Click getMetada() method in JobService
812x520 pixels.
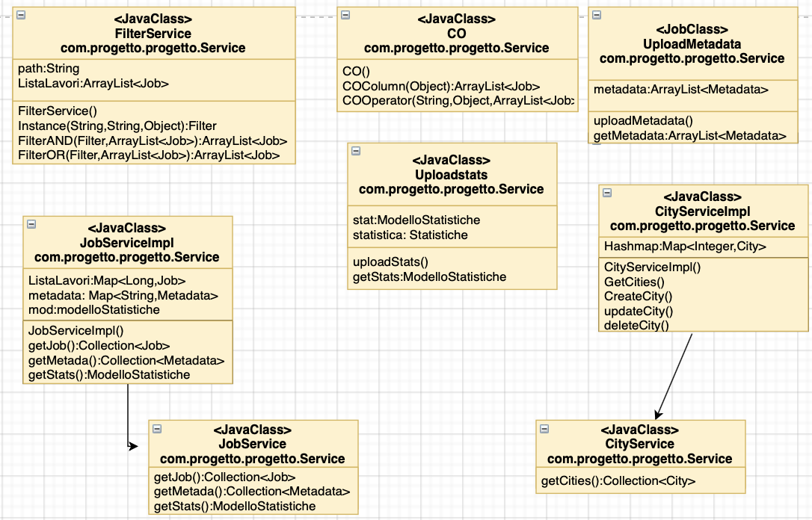point(252,491)
